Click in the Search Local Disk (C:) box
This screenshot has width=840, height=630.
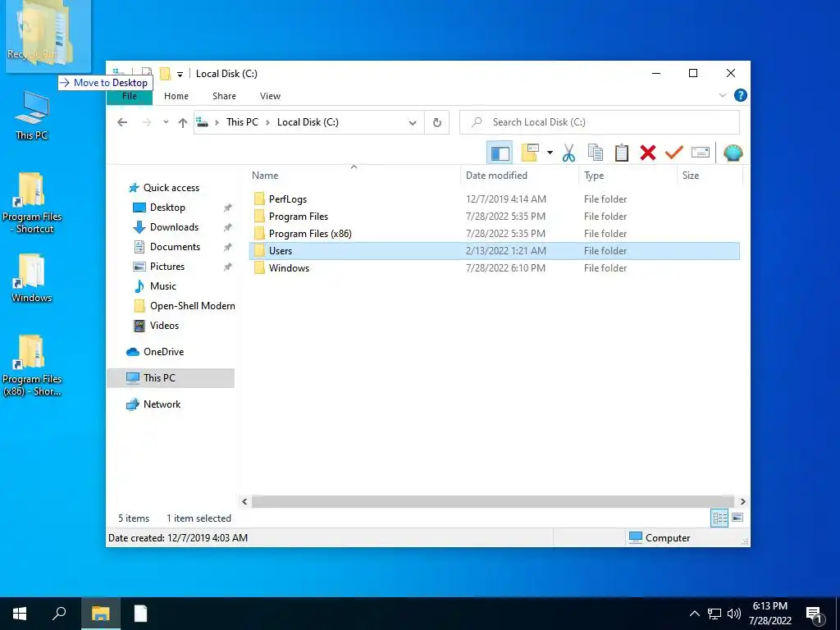point(600,122)
